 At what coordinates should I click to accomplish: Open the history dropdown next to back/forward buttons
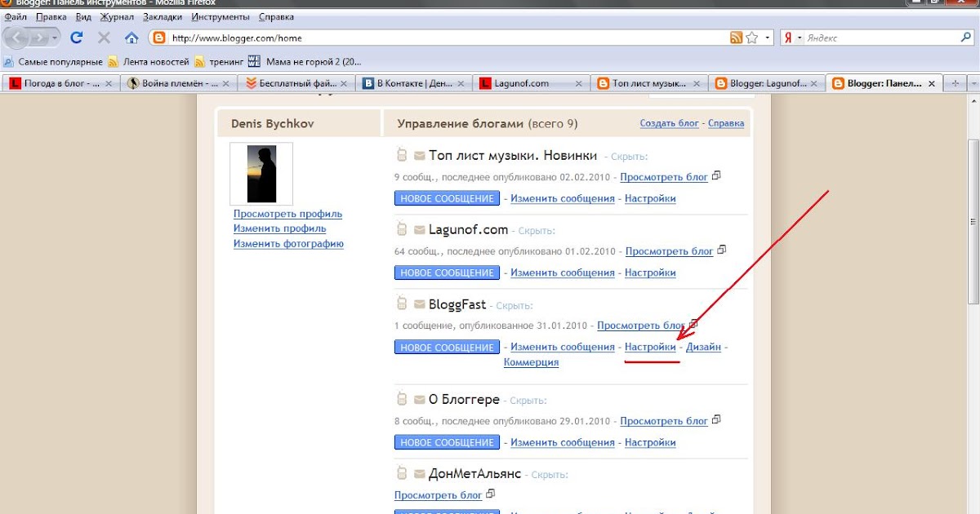pyautogui.click(x=55, y=38)
